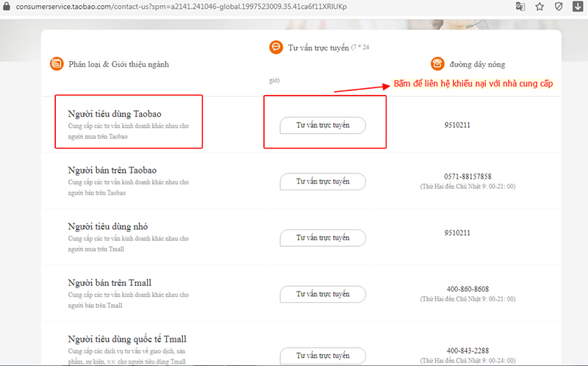Open online consultation for Người bán trên Tmall
The height and width of the screenshot is (366, 588).
(x=323, y=294)
